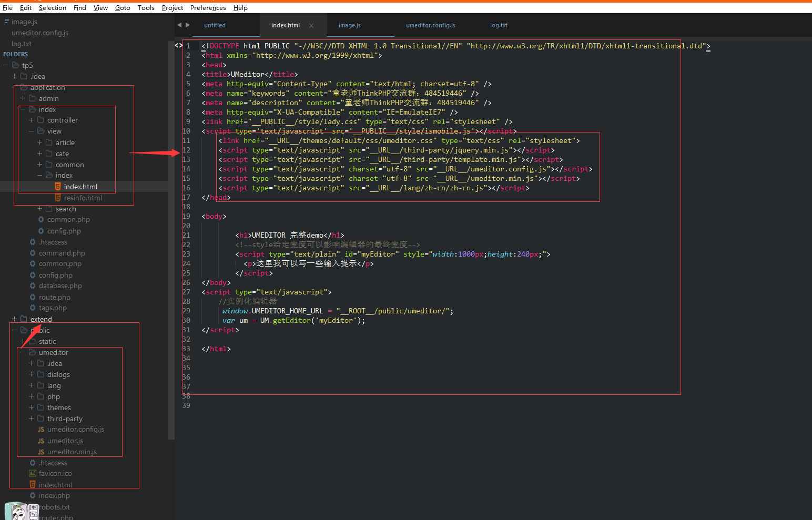
Task: Click the folder icon of application
Action: coord(24,87)
